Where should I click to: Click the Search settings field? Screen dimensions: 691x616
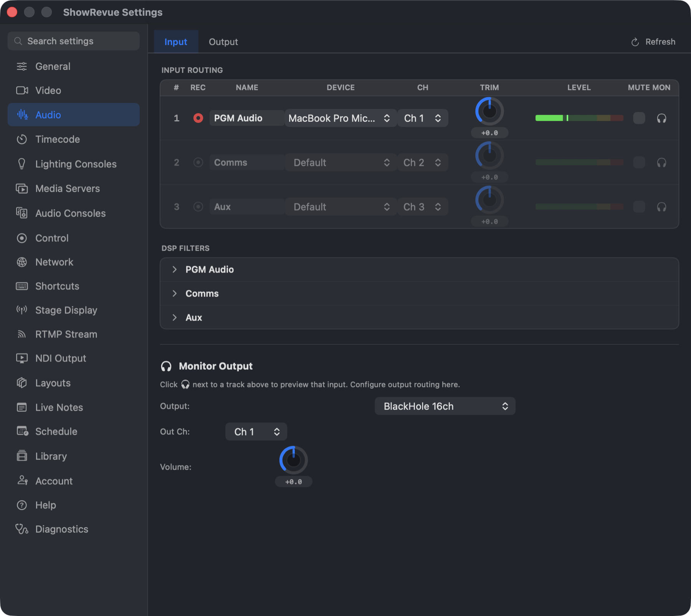73,41
